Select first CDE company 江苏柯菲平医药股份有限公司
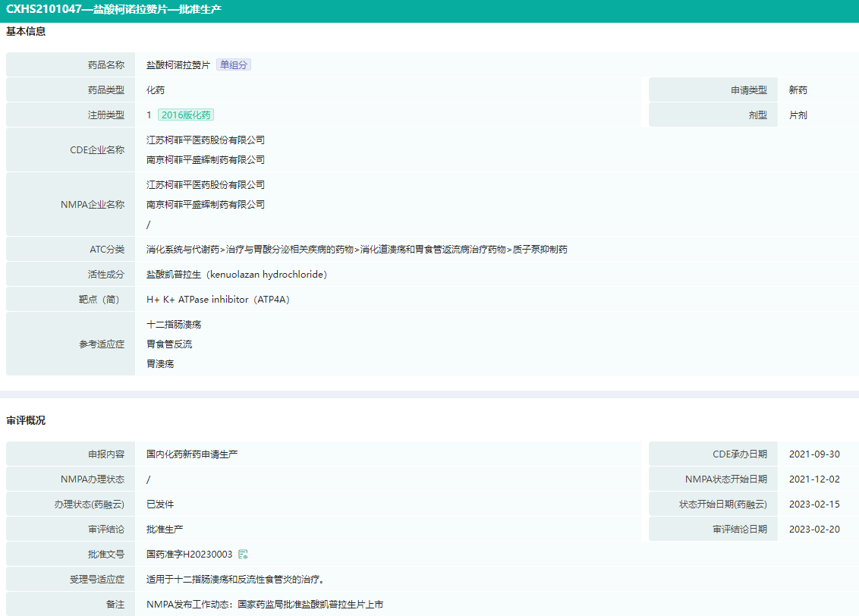Image resolution: width=859 pixels, height=616 pixels. click(x=205, y=140)
